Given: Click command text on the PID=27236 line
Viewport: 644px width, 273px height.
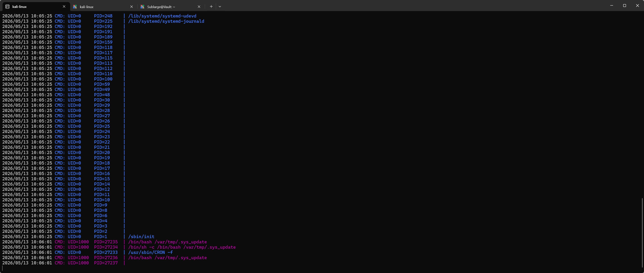Looking at the screenshot, I should tap(168, 258).
